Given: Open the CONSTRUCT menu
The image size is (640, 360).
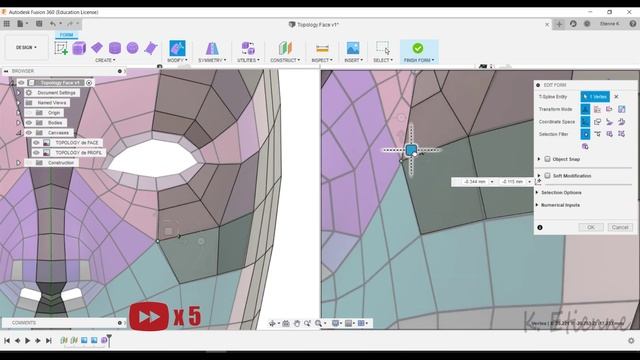Looking at the screenshot, I should [x=285, y=60].
